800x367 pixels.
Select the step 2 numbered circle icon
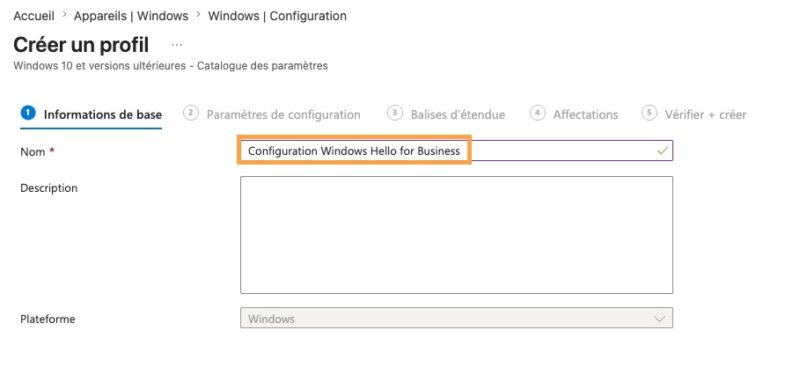[x=190, y=113]
